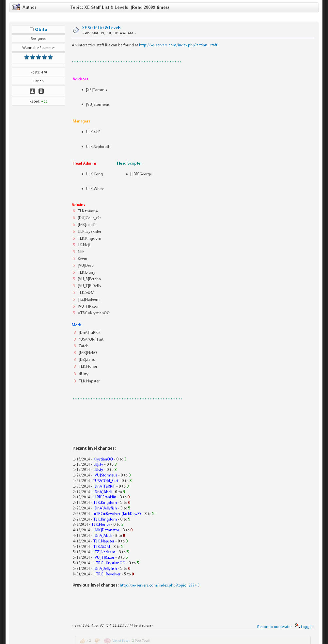Open [DnA]TaRRiF link dated 1/30/2014
328x644 pixels.
coord(104,486)
